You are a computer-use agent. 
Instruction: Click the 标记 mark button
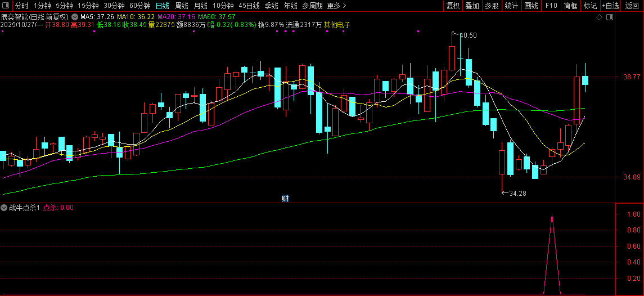click(x=591, y=6)
